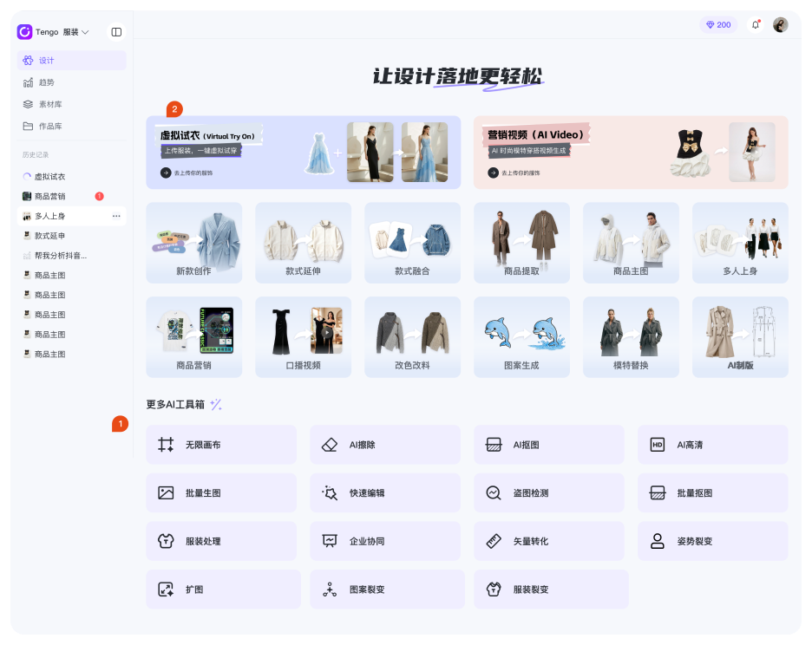Viewport: 812px width, 645px height.
Task: Launch the 盗图检测 tool
Action: click(x=549, y=492)
